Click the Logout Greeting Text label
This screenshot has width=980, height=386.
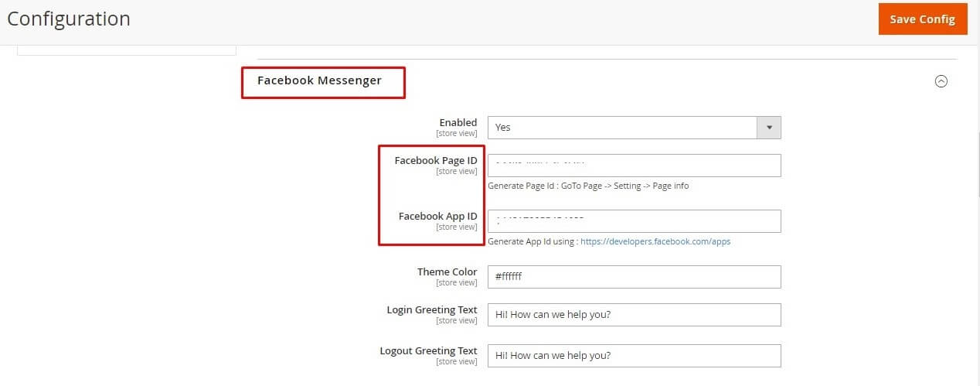coord(428,351)
